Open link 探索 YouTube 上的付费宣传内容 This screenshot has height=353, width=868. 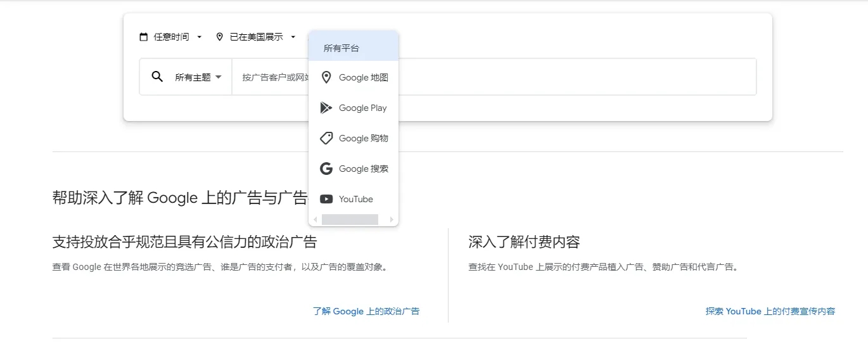770,311
